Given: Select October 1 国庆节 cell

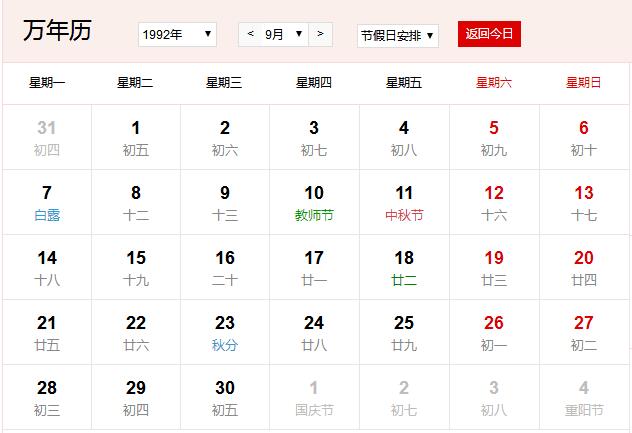Looking at the screenshot, I should [314, 397].
